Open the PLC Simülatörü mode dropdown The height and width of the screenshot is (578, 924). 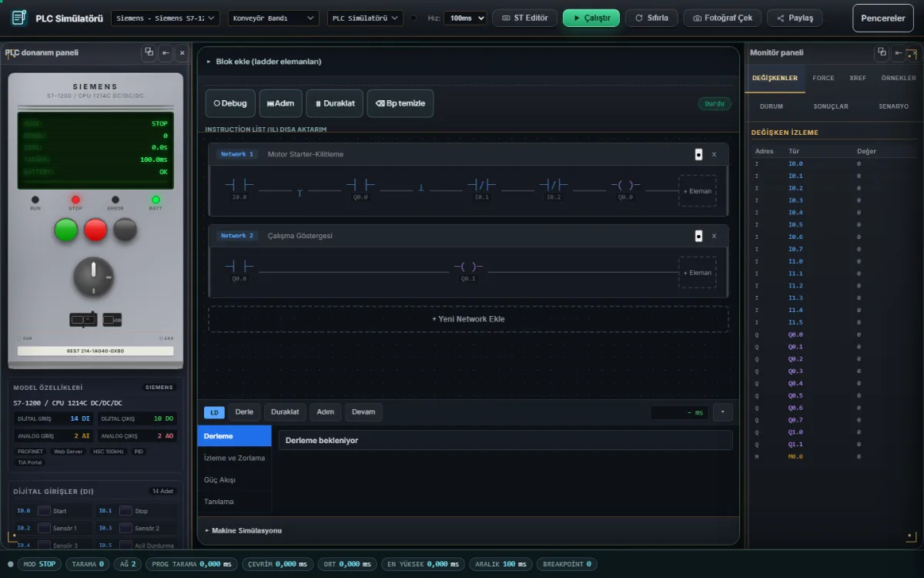pos(365,18)
